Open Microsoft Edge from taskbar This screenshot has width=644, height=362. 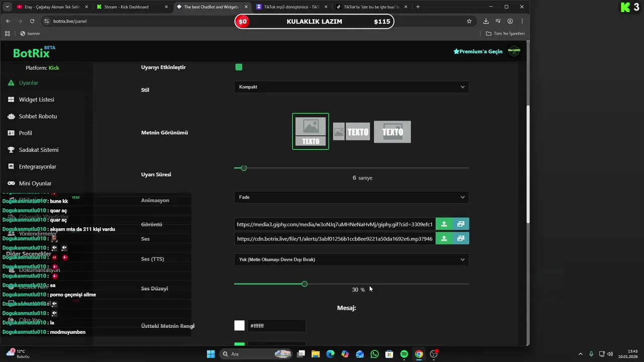click(330, 354)
